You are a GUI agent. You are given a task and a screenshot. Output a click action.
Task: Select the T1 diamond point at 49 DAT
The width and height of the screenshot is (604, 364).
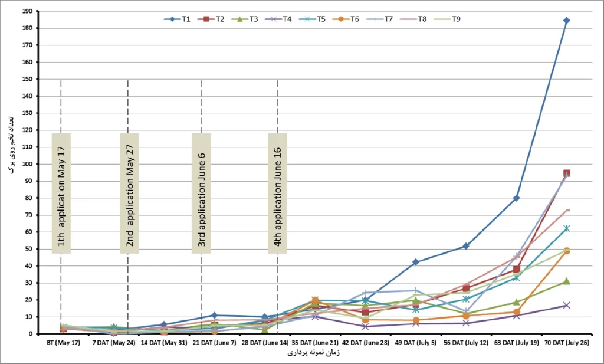point(416,262)
